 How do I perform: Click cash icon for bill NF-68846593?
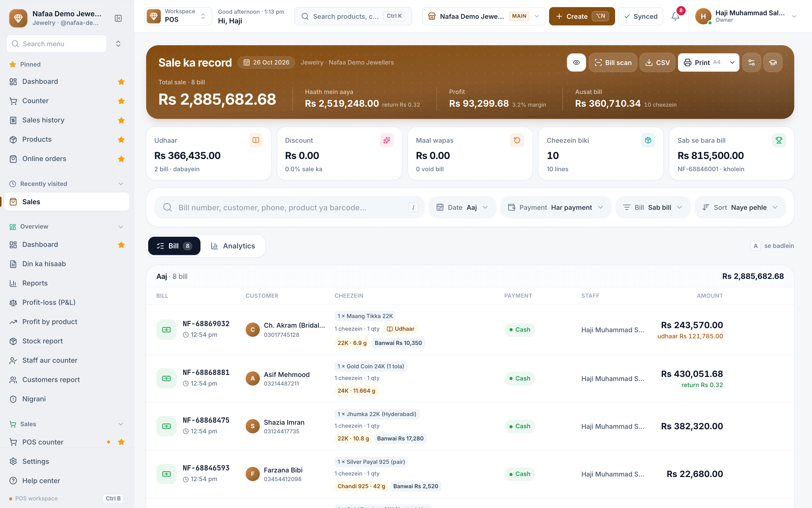coord(166,474)
